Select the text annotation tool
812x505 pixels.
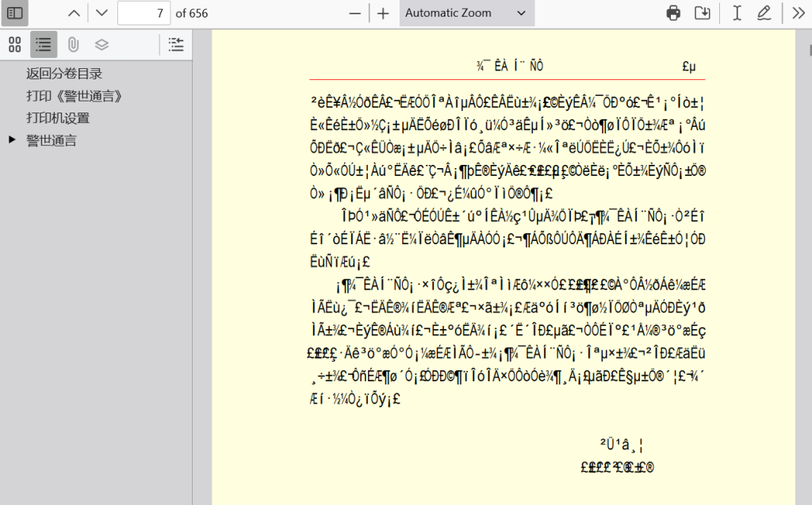(737, 13)
